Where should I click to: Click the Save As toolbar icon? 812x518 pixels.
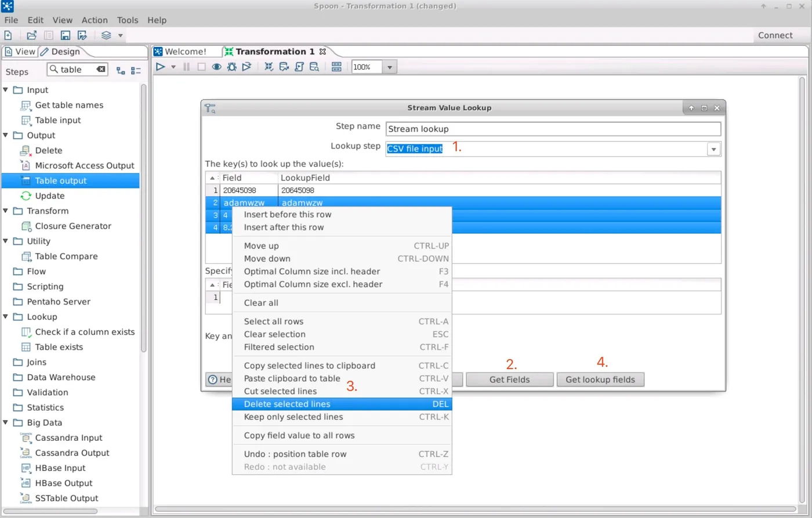point(82,35)
